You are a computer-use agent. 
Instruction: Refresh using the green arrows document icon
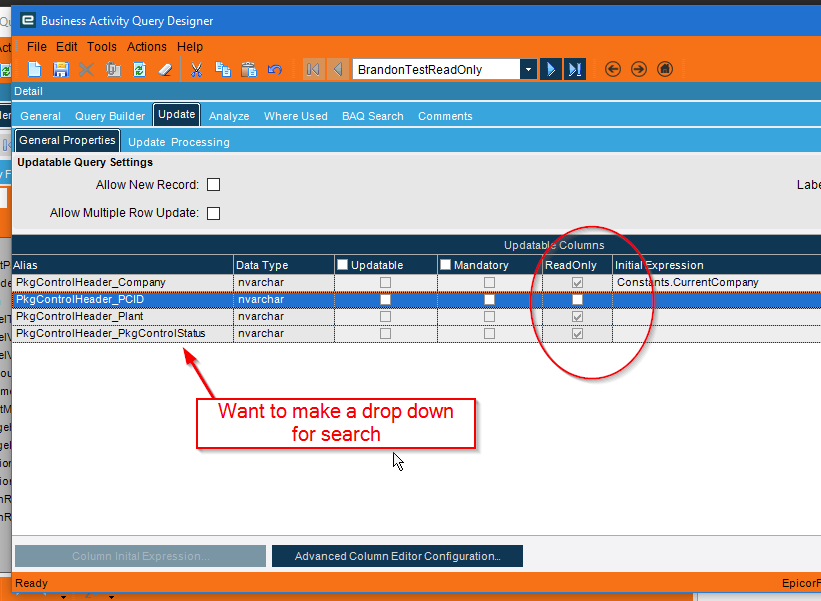pos(139,69)
